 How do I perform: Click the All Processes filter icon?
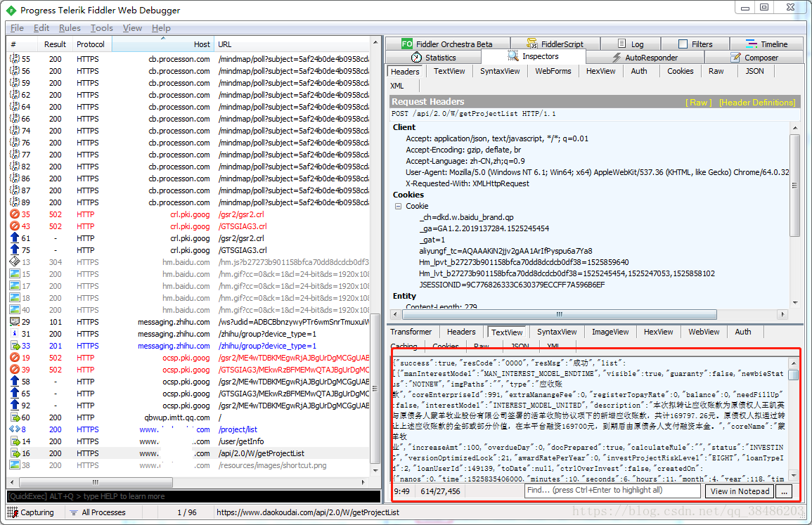pyautogui.click(x=74, y=512)
